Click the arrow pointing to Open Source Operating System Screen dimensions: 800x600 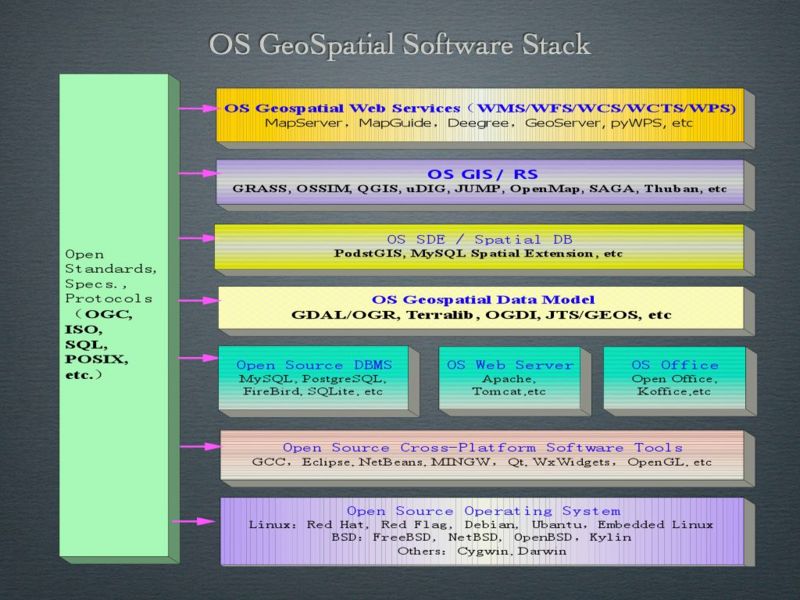(197, 520)
